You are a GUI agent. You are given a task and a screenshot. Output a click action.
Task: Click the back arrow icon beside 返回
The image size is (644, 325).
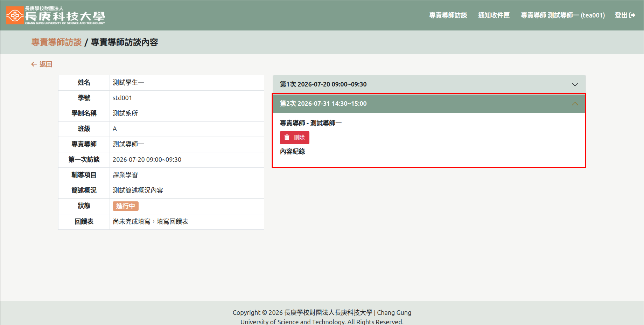pos(34,64)
